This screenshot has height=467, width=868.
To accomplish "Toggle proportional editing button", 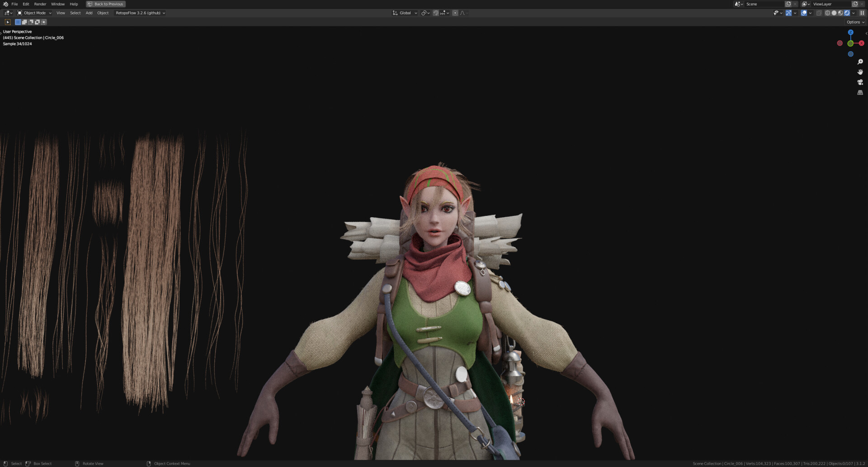I will coord(455,13).
